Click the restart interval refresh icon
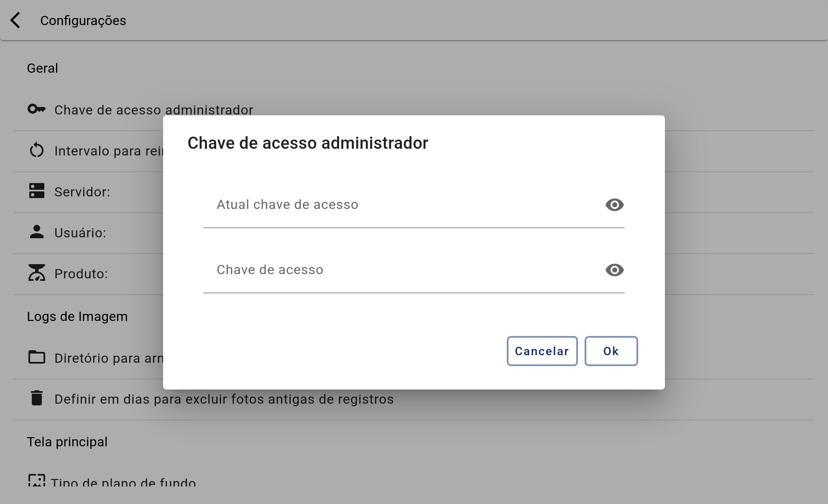828x504 pixels. pyautogui.click(x=37, y=150)
